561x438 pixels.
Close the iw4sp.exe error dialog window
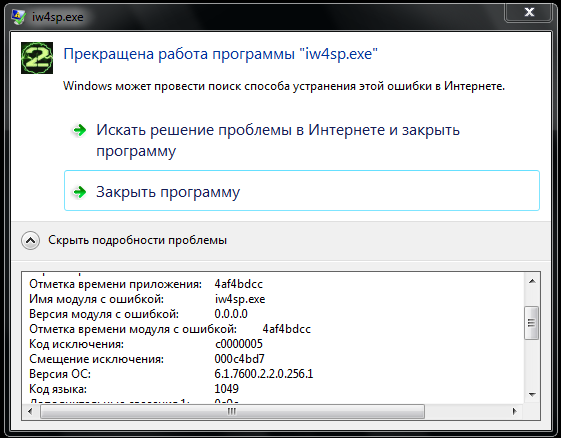pos(528,12)
